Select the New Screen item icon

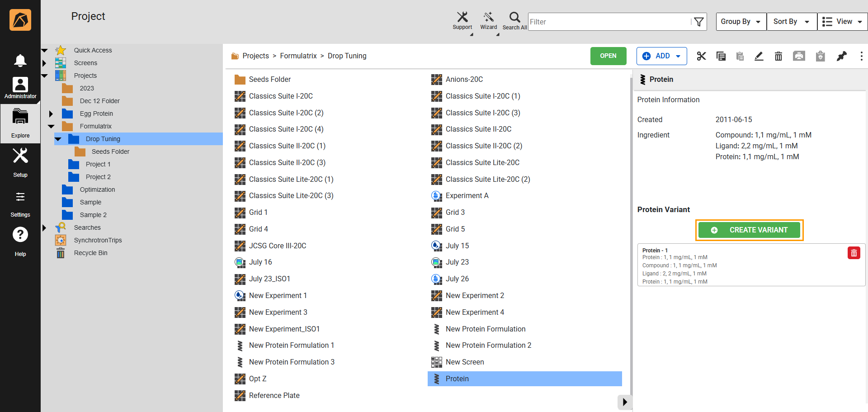pos(436,362)
